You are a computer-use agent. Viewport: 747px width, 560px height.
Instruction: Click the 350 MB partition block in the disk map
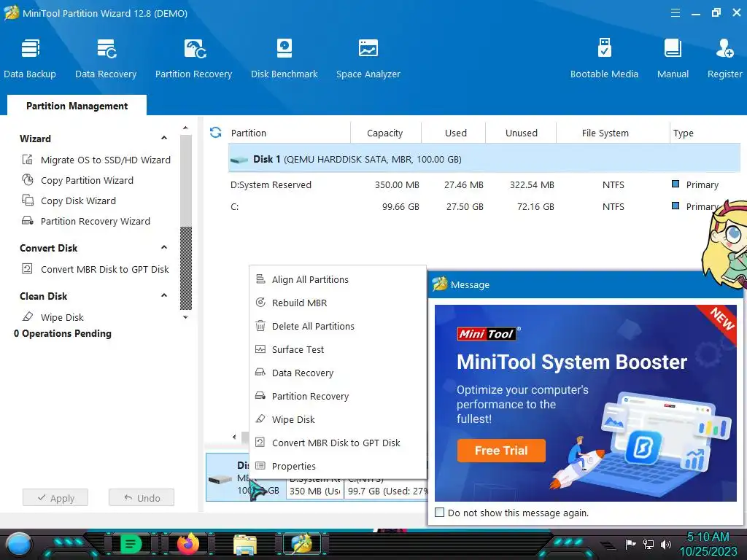(x=315, y=489)
